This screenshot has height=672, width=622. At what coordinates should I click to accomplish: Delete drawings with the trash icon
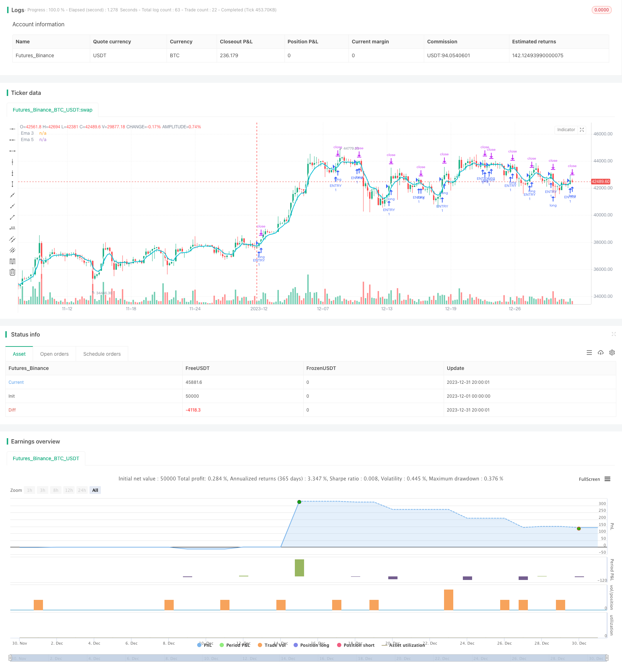pos(12,272)
